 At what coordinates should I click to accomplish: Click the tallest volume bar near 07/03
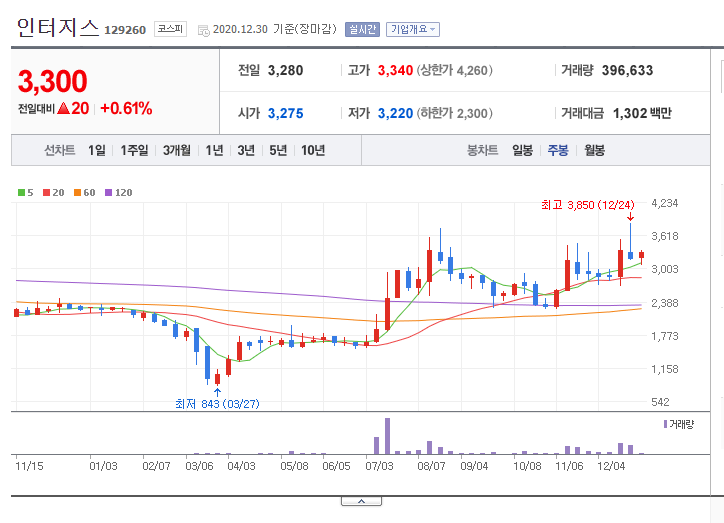pyautogui.click(x=387, y=436)
